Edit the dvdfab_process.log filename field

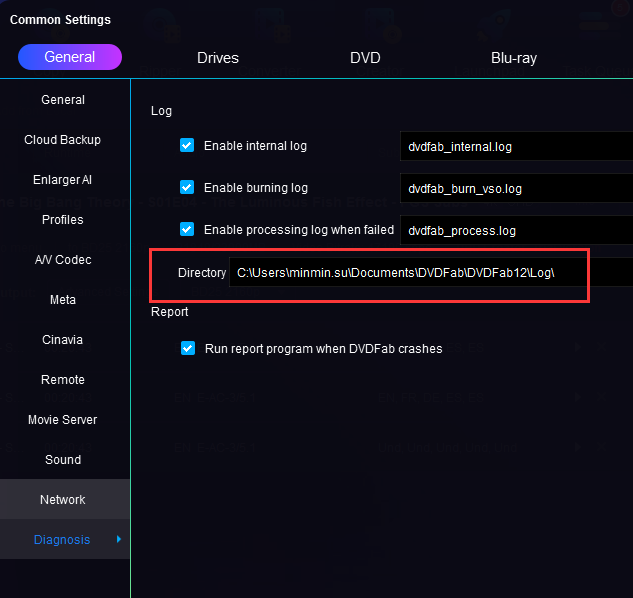(x=515, y=231)
